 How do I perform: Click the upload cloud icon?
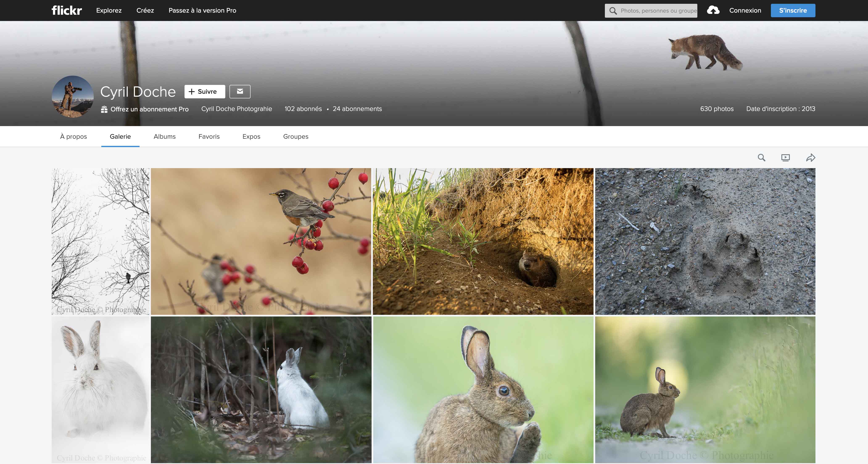(x=713, y=11)
